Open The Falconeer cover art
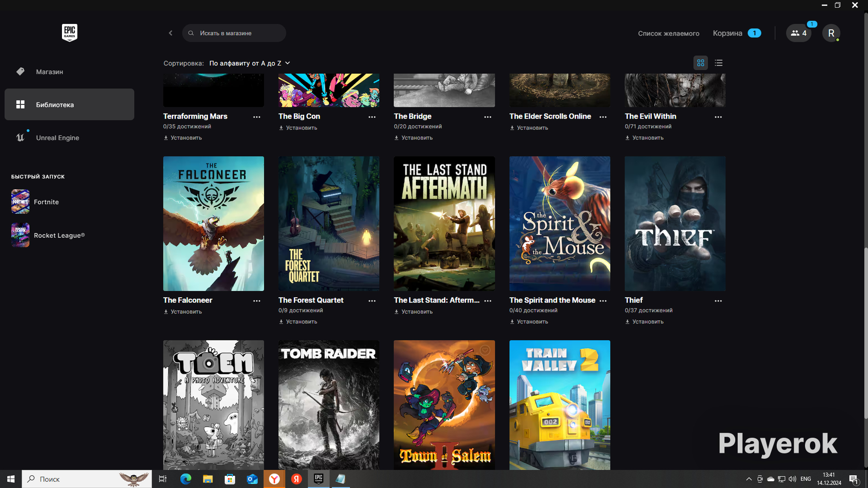Screen dimensions: 868x488 click(x=213, y=224)
